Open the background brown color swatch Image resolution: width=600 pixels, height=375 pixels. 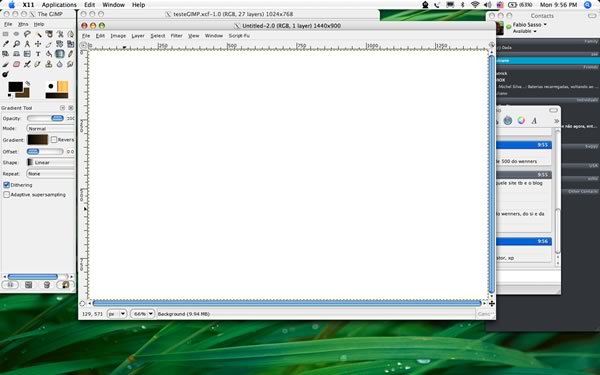(x=25, y=94)
